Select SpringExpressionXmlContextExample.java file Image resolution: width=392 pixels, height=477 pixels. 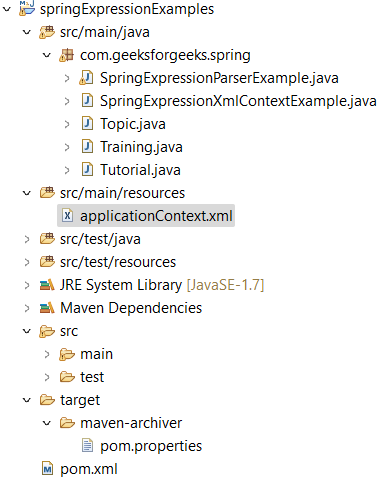point(238,101)
